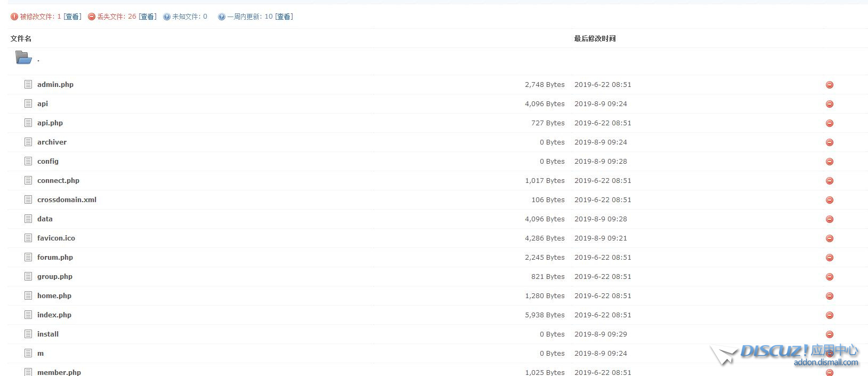Click the red status icon for group.php
The image size is (868, 376).
click(830, 277)
